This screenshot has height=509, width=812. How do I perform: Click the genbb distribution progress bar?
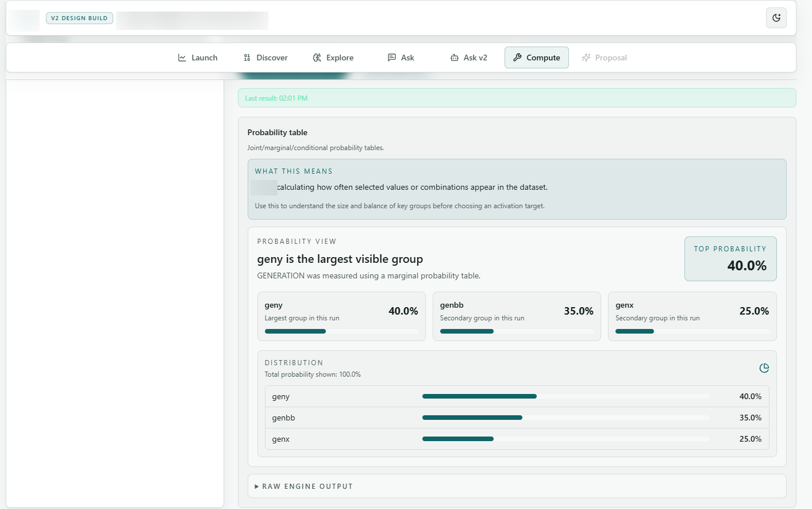click(565, 418)
